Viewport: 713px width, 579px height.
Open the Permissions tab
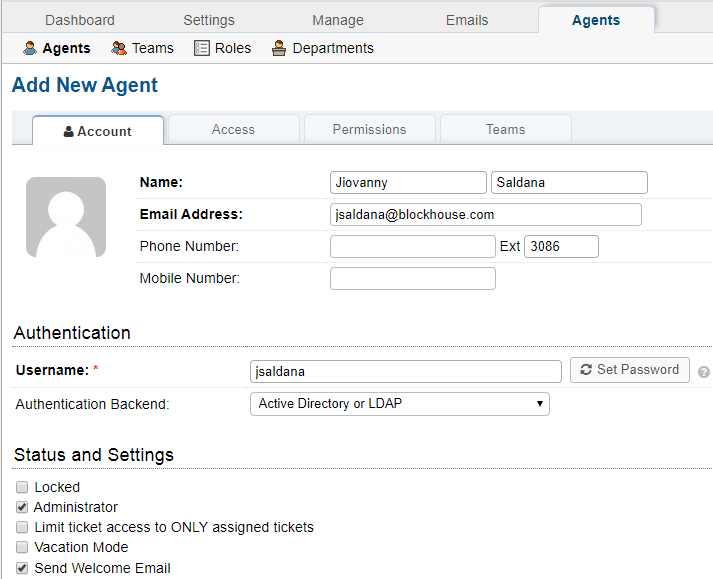[369, 129]
